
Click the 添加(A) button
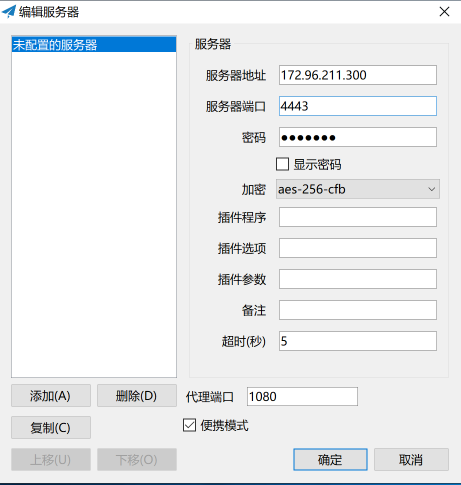coord(51,396)
